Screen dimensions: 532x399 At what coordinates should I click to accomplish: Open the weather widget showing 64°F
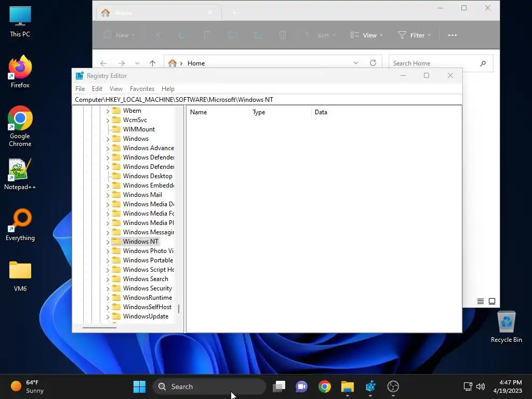click(28, 387)
